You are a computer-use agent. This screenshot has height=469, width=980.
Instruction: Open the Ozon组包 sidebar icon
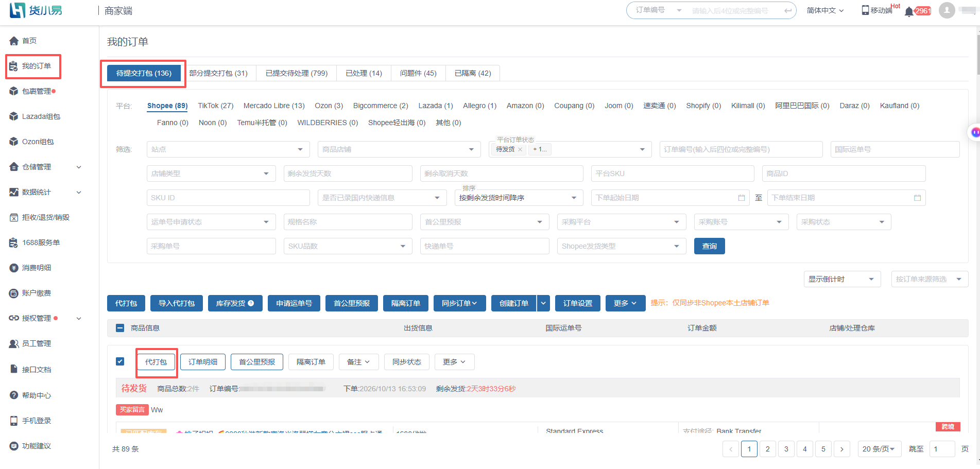[14, 142]
